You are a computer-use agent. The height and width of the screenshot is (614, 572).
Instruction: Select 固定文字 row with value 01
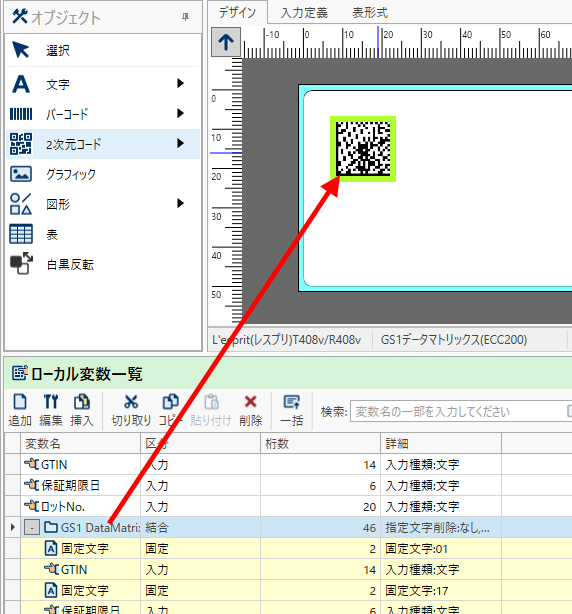[288, 549]
